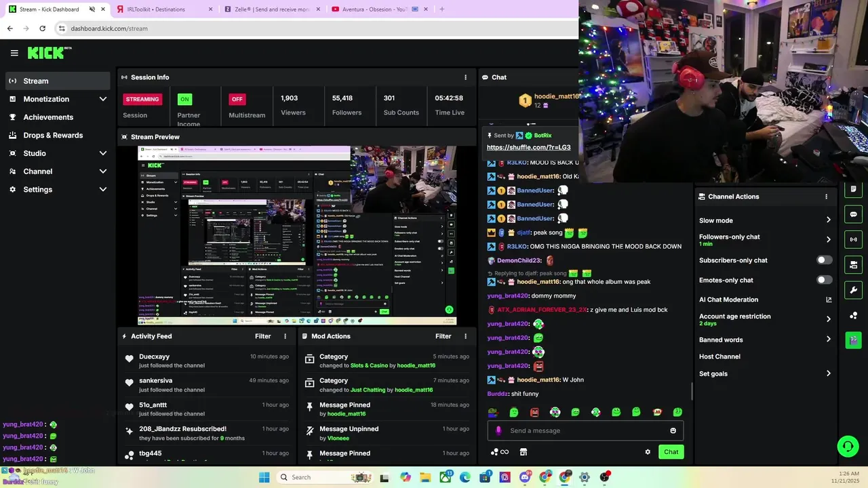Open chat settings gear icon
Image resolution: width=868 pixels, height=488 pixels.
point(648,452)
